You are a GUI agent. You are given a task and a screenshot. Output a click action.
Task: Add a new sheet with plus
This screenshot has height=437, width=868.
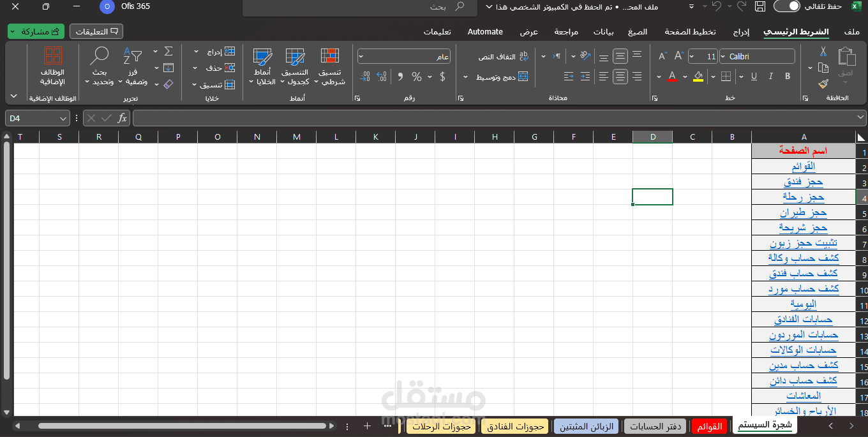[367, 426]
